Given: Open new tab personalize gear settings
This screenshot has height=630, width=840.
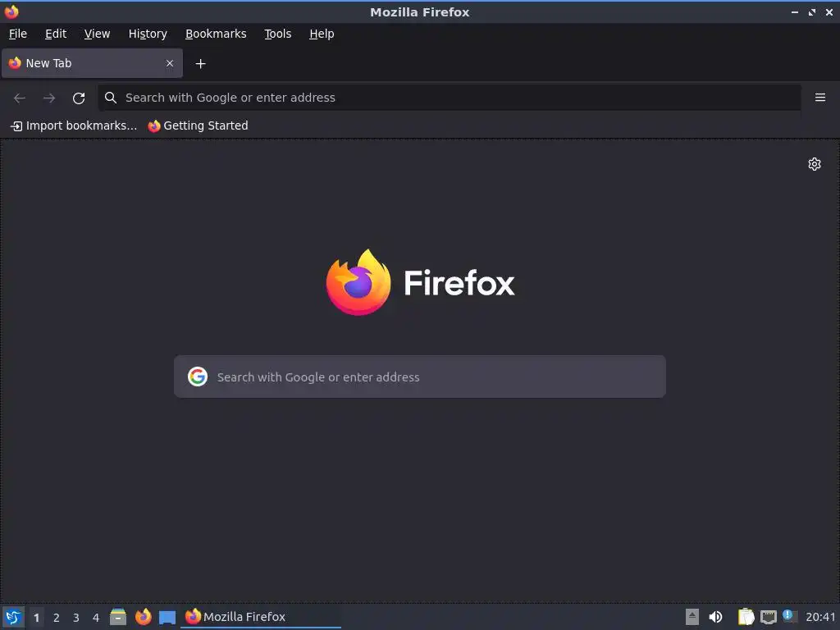Looking at the screenshot, I should tap(815, 164).
